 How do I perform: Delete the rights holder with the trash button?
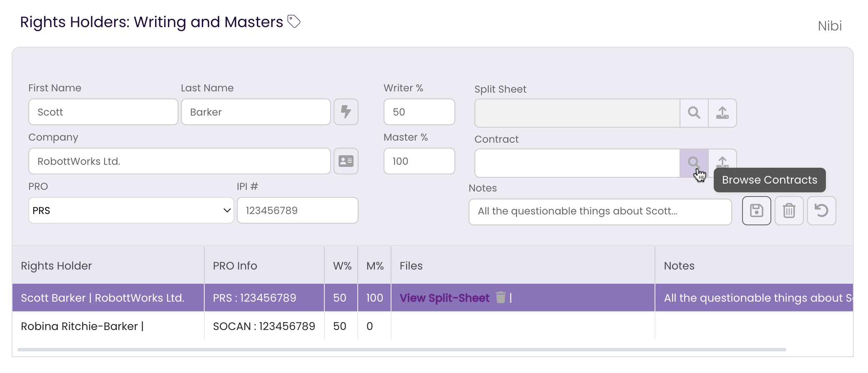[789, 211]
